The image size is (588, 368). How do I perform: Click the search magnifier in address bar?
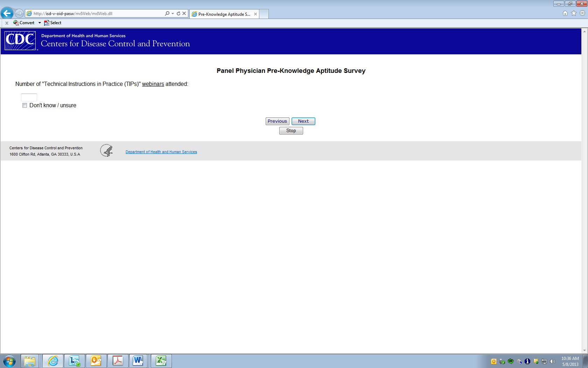pyautogui.click(x=167, y=13)
